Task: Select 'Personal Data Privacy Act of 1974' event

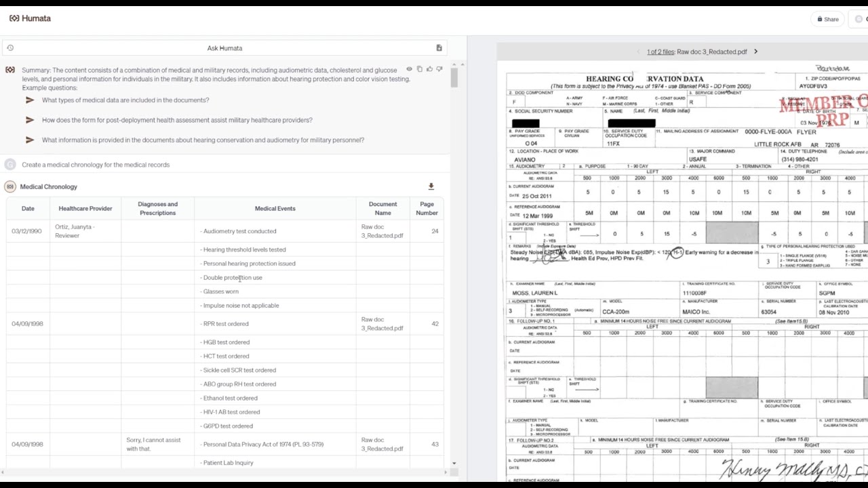Action: click(262, 445)
